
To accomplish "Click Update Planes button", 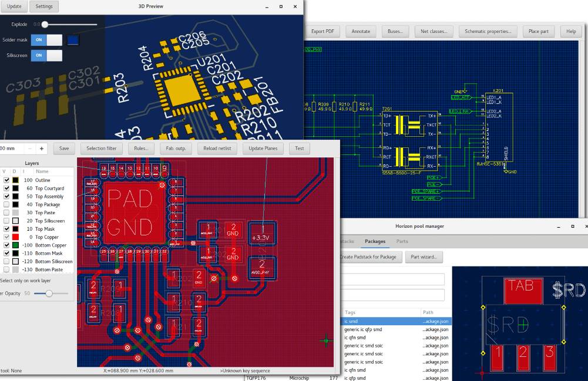I will pyautogui.click(x=263, y=149).
